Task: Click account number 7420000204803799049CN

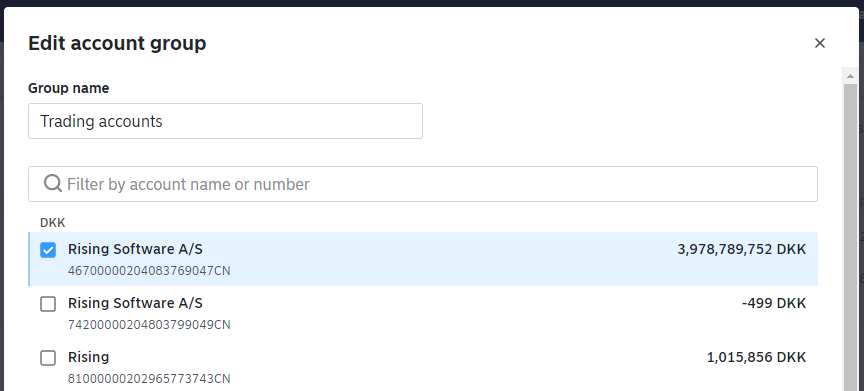Action: 149,325
